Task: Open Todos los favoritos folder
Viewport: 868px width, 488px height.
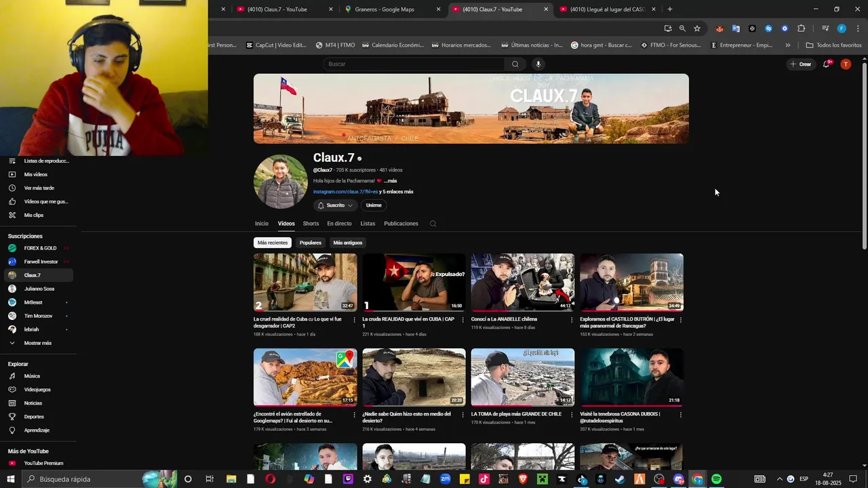Action: click(x=834, y=45)
